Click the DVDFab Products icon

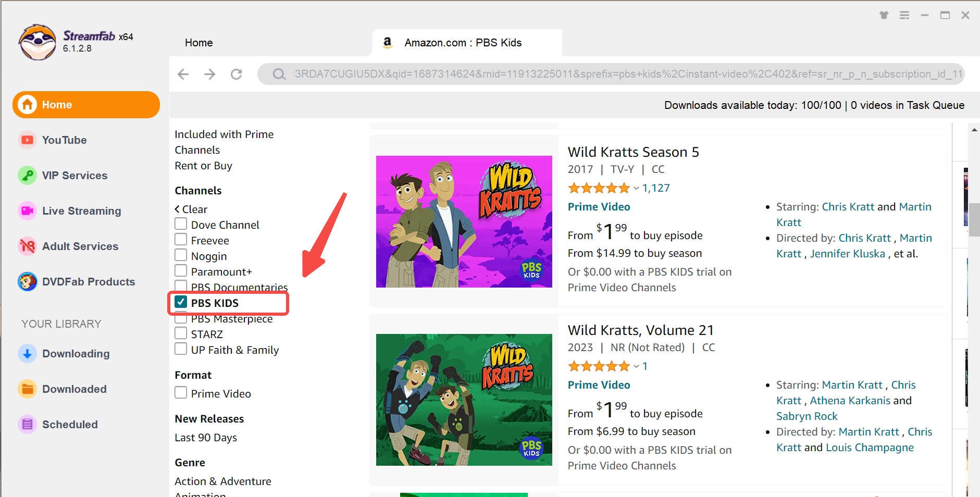[x=27, y=282]
